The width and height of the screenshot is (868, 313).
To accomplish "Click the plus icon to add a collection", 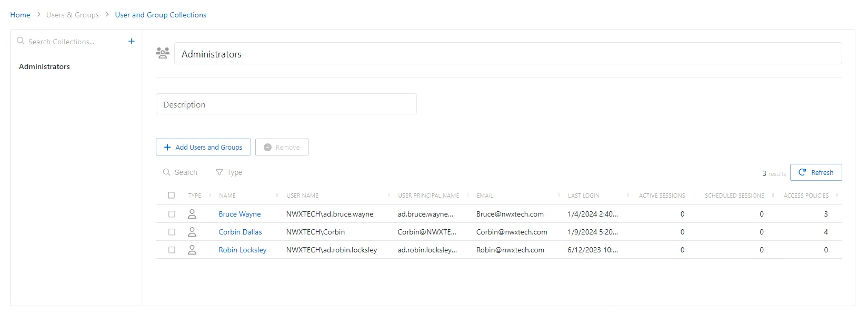I will [132, 41].
